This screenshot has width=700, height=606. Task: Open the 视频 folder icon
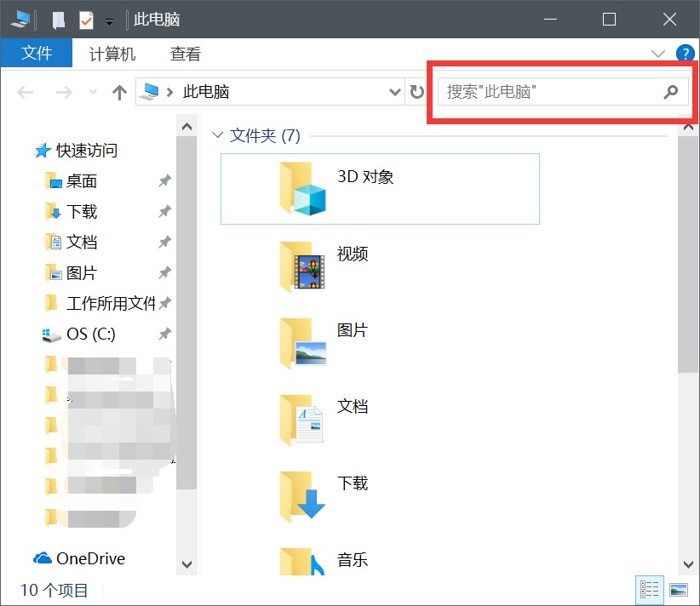pos(303,265)
